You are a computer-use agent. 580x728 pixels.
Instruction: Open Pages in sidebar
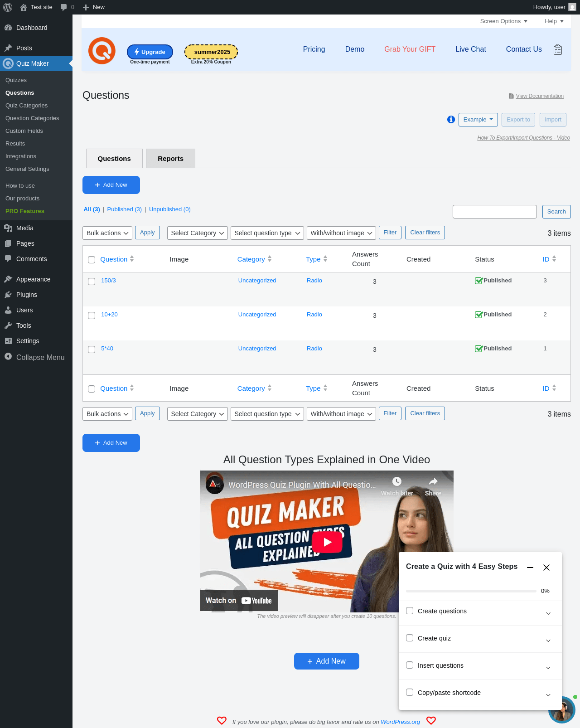tap(36, 243)
